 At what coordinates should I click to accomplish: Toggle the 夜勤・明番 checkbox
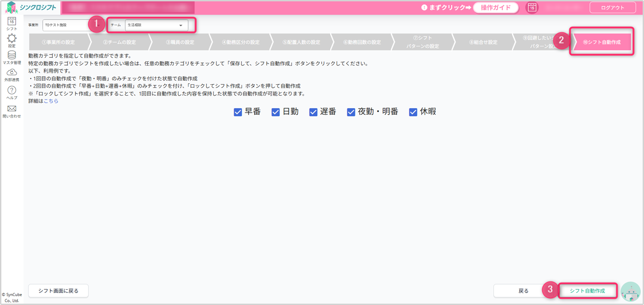pos(351,112)
